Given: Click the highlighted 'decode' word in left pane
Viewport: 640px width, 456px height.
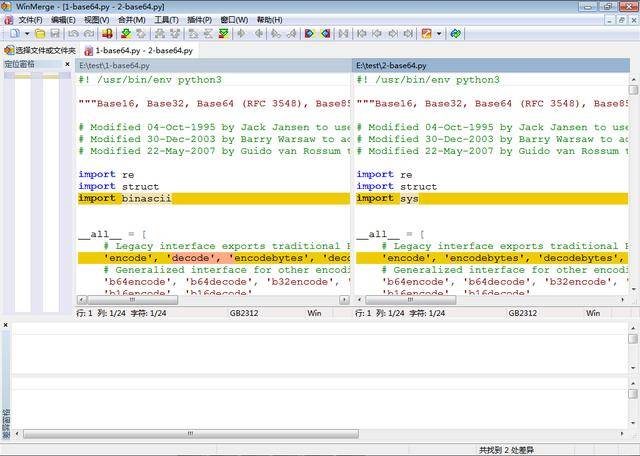Looking at the screenshot, I should [x=190, y=258].
